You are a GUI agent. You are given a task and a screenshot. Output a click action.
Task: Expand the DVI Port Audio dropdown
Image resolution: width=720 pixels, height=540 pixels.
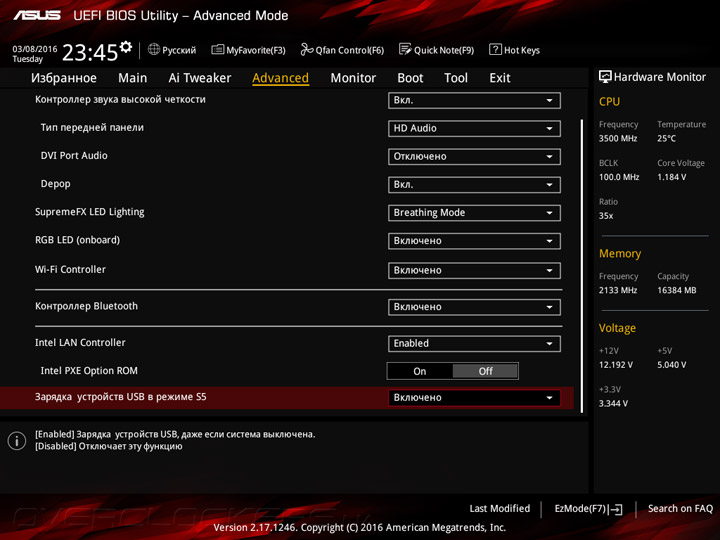(x=474, y=157)
